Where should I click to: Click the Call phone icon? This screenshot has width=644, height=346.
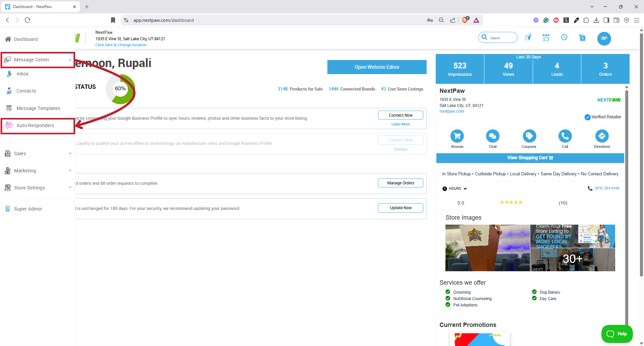565,136
